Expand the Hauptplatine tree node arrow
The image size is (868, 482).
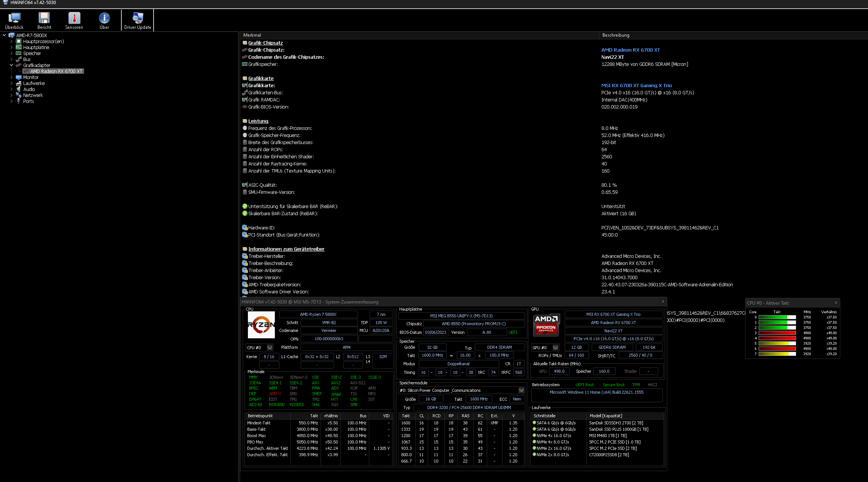[11, 48]
